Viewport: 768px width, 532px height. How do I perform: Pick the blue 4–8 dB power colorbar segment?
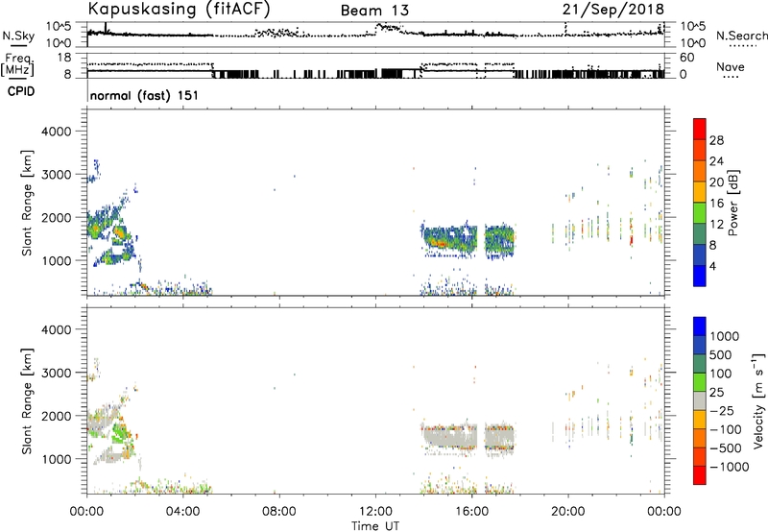click(700, 254)
